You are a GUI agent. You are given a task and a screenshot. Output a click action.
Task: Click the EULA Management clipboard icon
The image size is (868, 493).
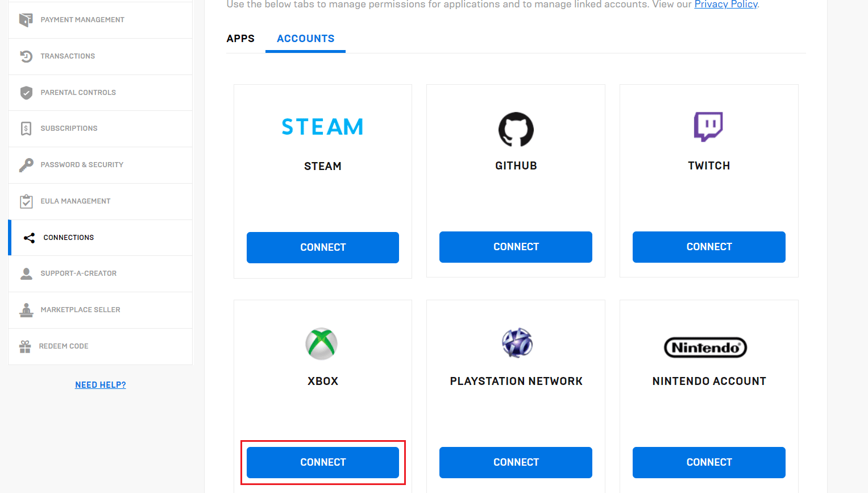point(26,201)
